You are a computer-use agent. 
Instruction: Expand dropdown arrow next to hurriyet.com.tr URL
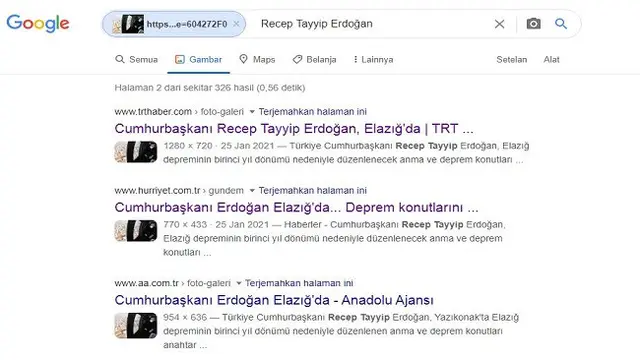[x=252, y=191]
